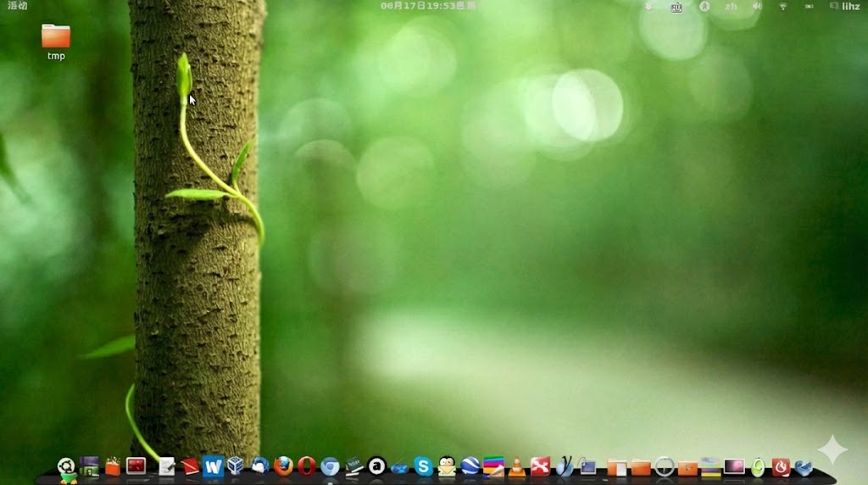Open the red book notes app
868x485 pixels.
point(190,466)
